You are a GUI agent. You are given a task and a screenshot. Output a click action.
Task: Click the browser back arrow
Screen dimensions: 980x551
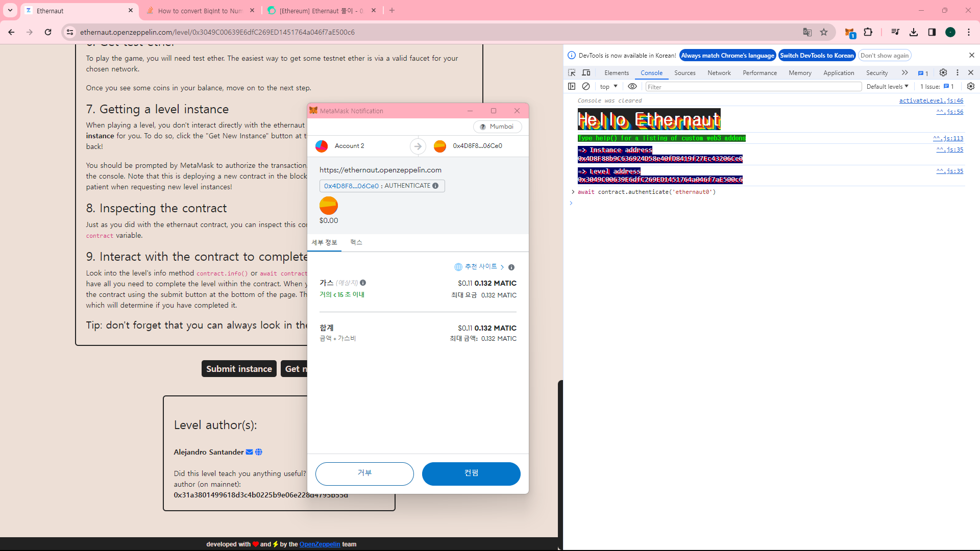[11, 32]
